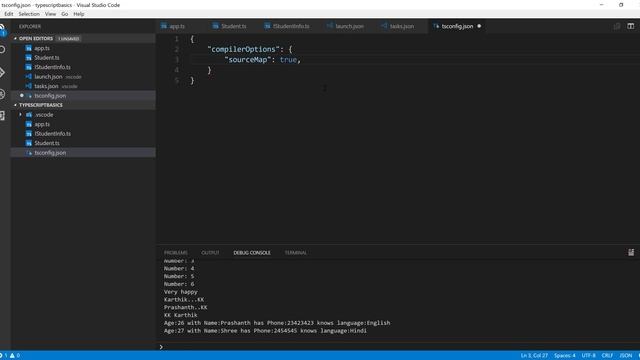
Task: Select the tsconfig.json editor tab
Action: (457, 26)
